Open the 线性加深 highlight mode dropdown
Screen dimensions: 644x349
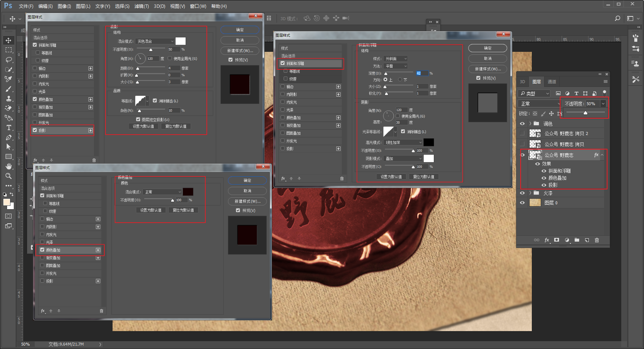(x=403, y=142)
